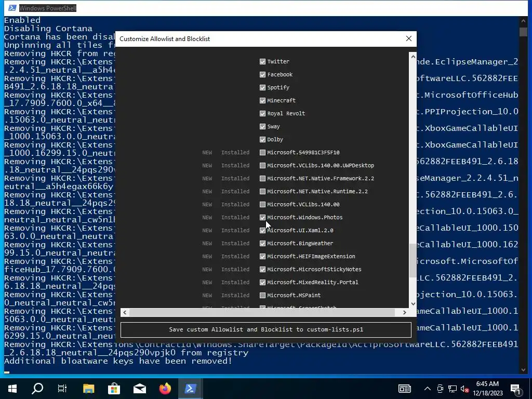532x399 pixels.
Task: Click the Royal Revolt label text
Action: click(286, 113)
